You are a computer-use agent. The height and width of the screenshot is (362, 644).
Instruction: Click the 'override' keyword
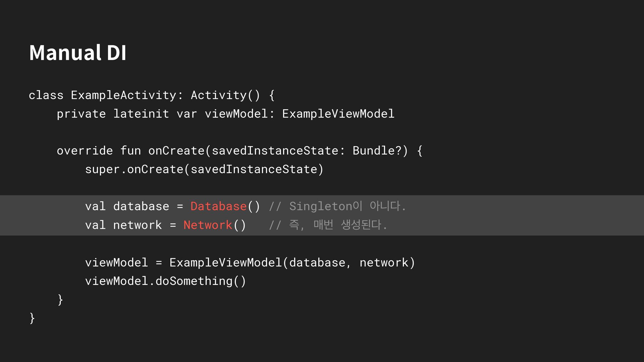coord(85,151)
